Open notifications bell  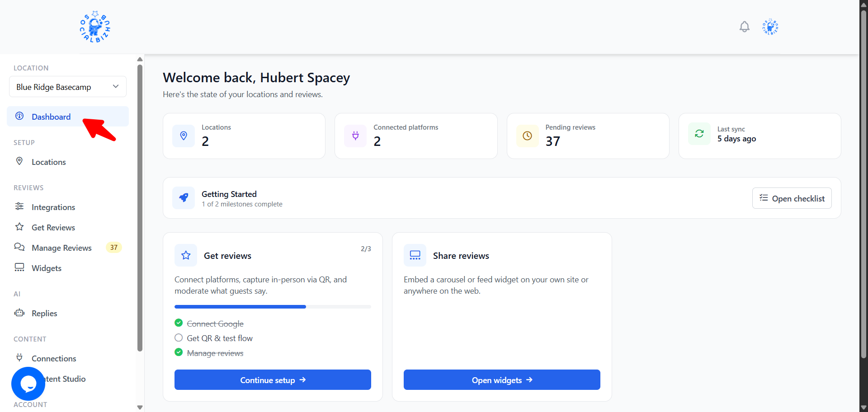744,27
